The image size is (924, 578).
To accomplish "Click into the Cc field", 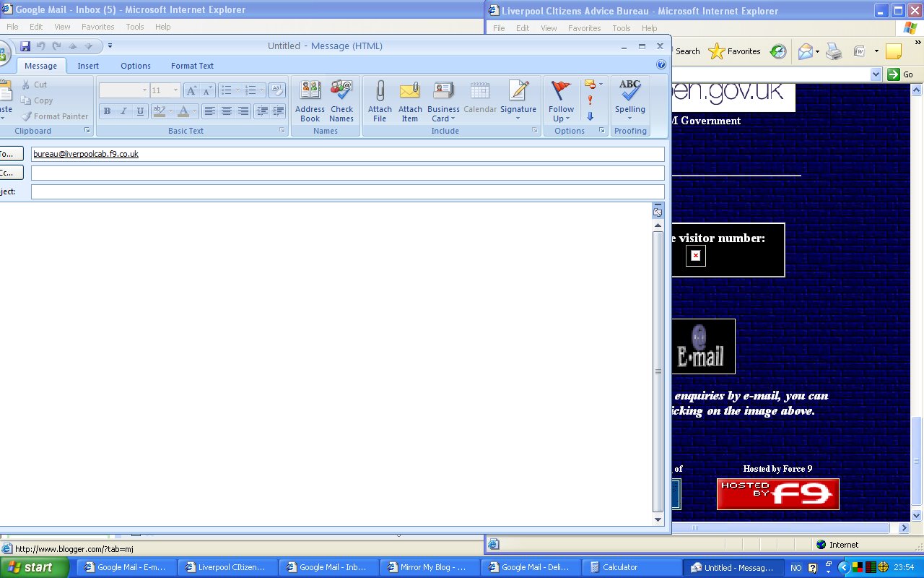I will click(x=347, y=173).
